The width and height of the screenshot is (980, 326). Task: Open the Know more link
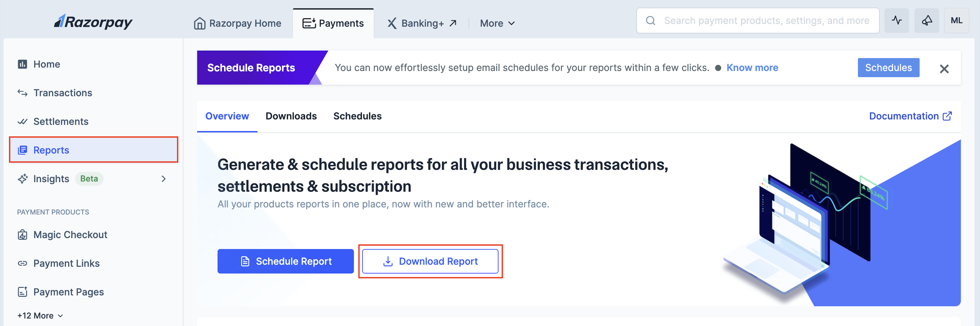tap(752, 67)
